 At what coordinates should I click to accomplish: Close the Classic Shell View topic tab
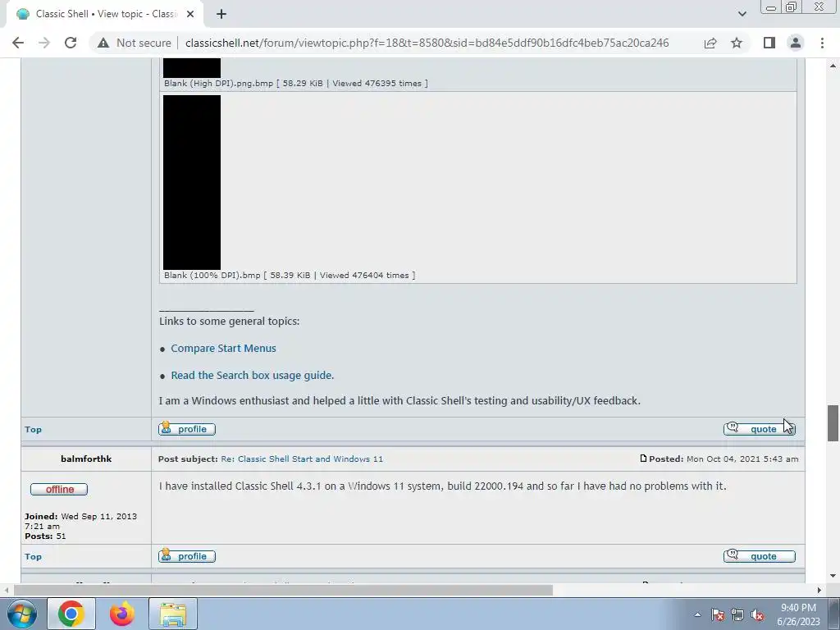coord(190,14)
